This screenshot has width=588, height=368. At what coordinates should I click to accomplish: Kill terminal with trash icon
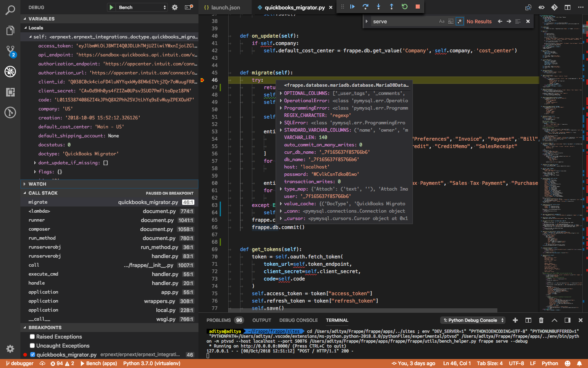tap(541, 320)
